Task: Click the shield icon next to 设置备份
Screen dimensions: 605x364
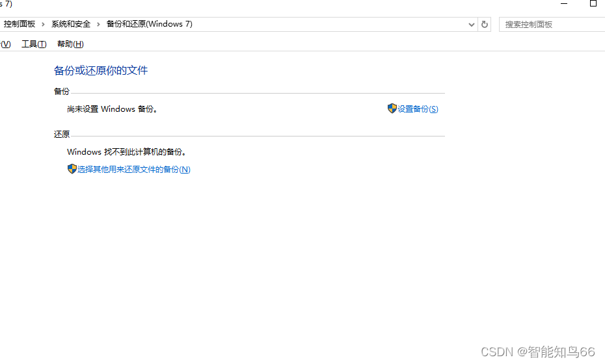Action: pyautogui.click(x=392, y=109)
